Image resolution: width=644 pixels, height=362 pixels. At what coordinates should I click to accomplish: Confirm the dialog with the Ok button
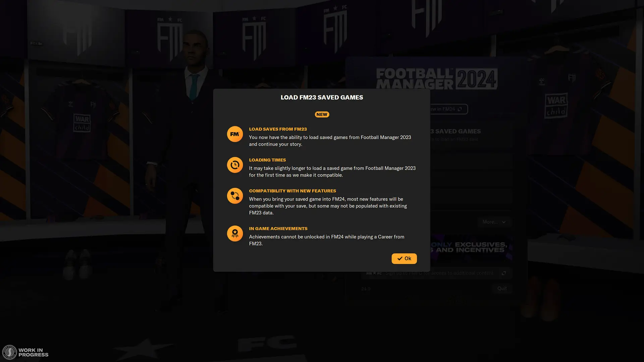tap(404, 258)
